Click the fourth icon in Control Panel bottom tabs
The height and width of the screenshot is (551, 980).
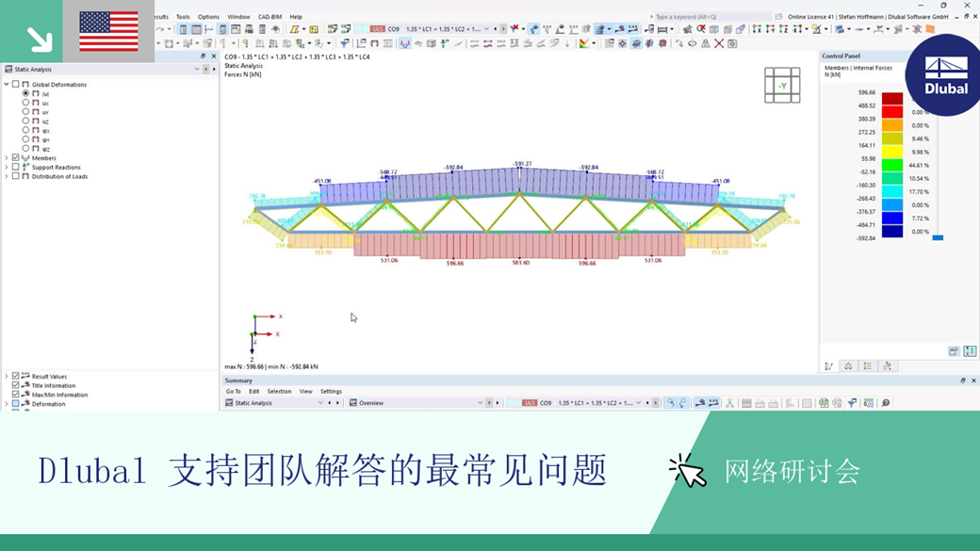[x=887, y=366]
